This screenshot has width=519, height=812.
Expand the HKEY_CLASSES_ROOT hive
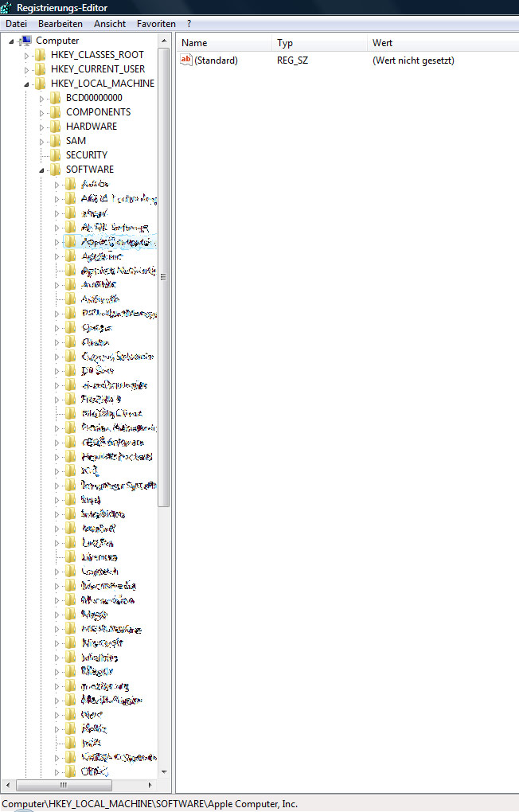pos(26,56)
